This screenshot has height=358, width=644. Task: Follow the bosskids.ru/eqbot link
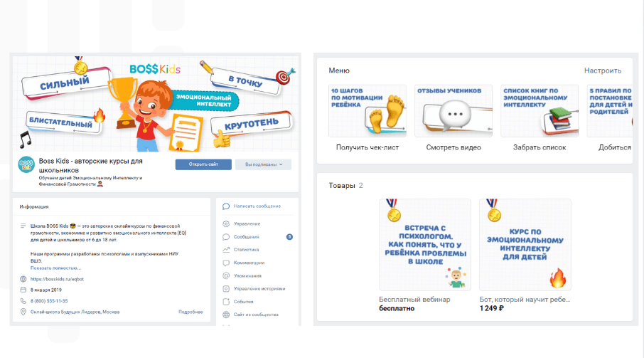click(x=57, y=279)
